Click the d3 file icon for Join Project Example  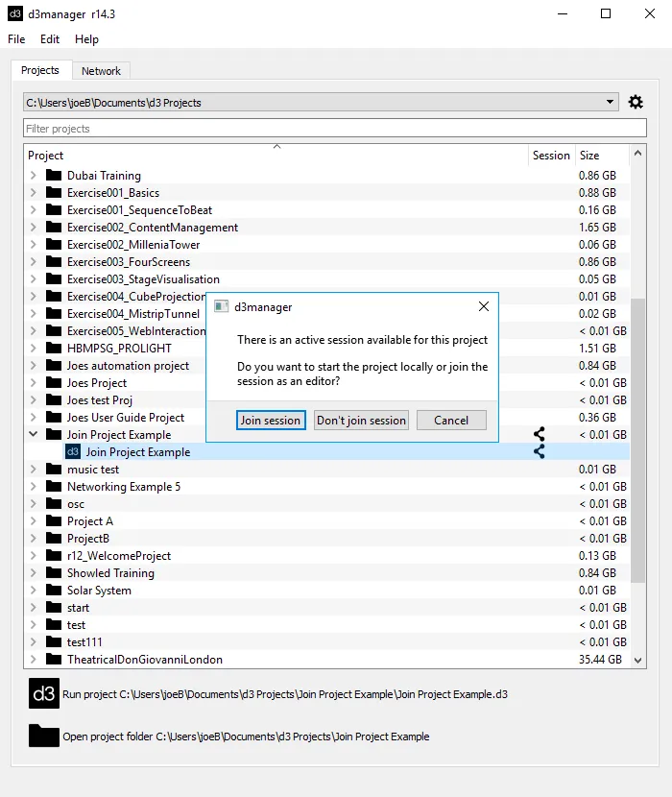pyautogui.click(x=73, y=451)
